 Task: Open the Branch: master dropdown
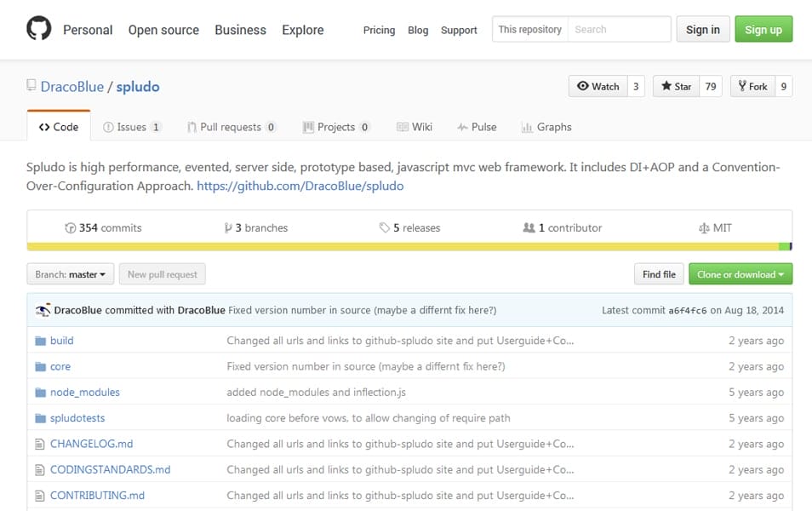(x=70, y=274)
